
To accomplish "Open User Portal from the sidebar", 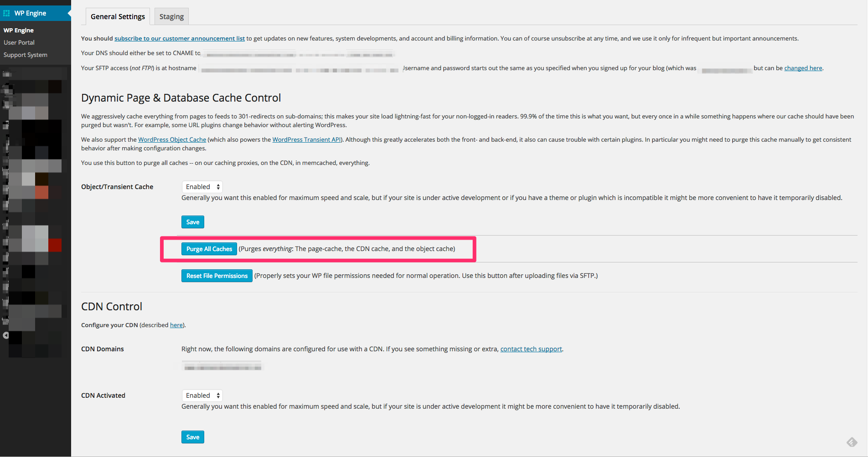I will coord(19,43).
